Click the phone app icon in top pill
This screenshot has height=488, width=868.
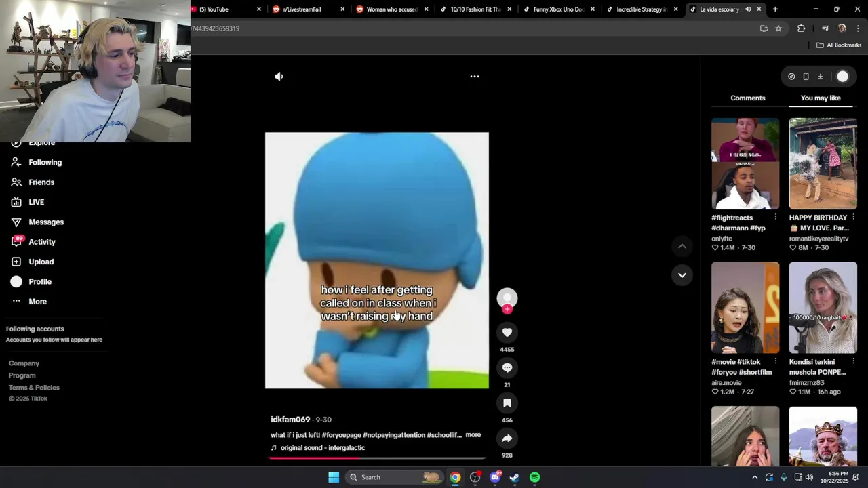point(806,77)
